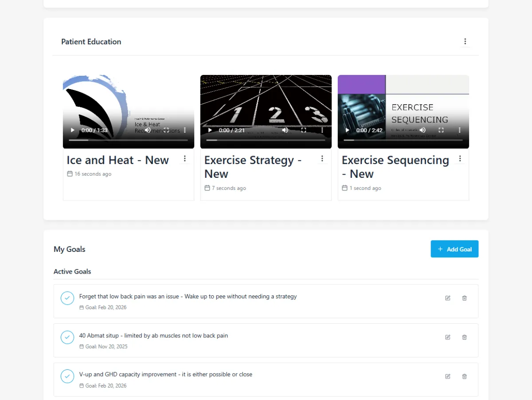The height and width of the screenshot is (400, 532).
Task: Fullscreen the Exercise Sequencing video
Action: click(x=441, y=130)
